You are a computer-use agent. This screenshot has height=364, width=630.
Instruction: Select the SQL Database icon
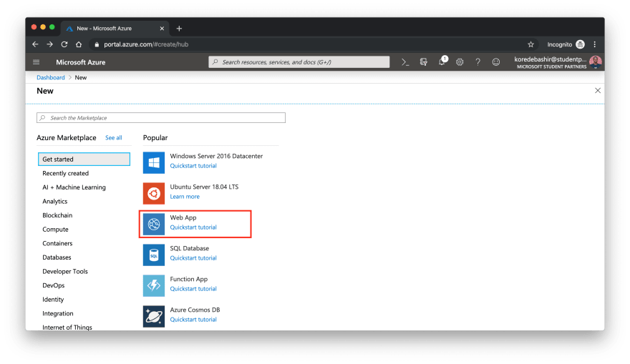(153, 255)
